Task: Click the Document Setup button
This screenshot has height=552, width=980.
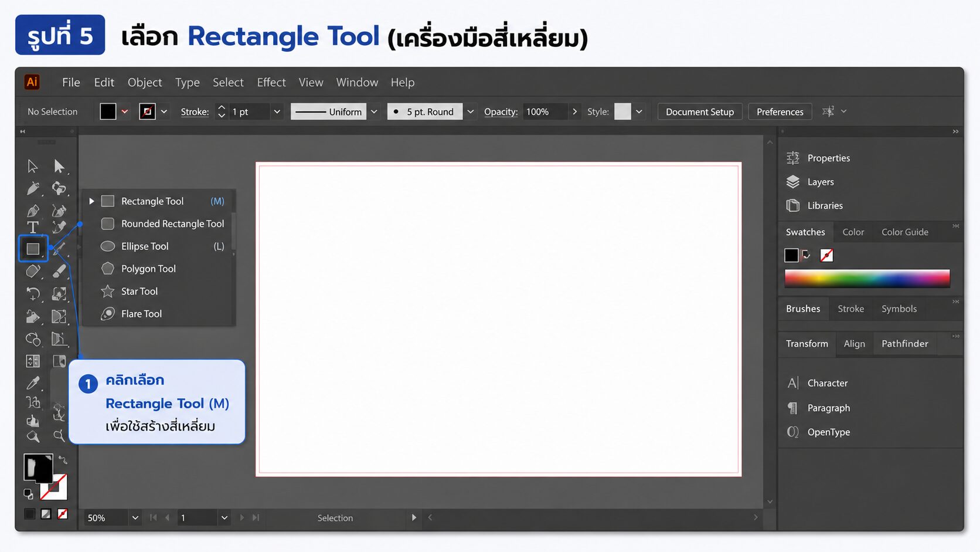Action: click(700, 111)
